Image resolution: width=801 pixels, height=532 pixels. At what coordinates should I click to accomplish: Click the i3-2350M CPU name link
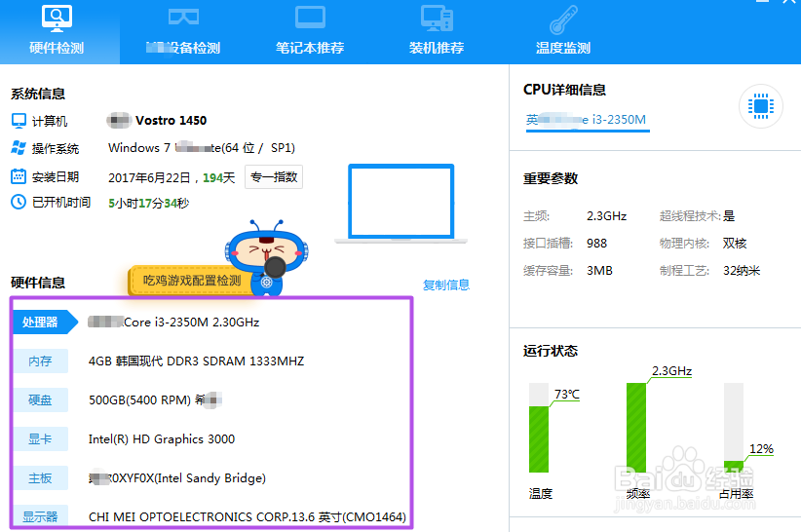click(x=588, y=120)
